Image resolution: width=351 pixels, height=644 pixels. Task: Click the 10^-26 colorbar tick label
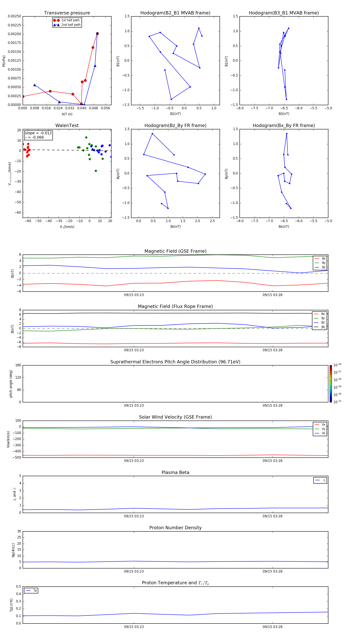point(337,365)
